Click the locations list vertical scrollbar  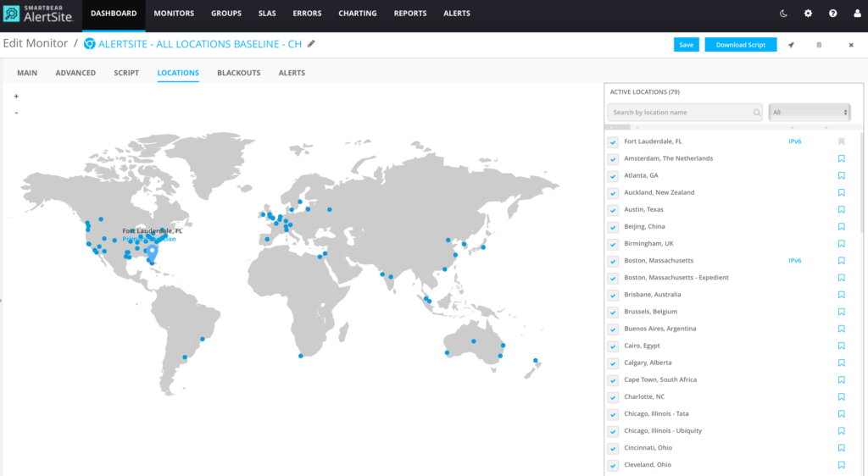pyautogui.click(x=862, y=254)
